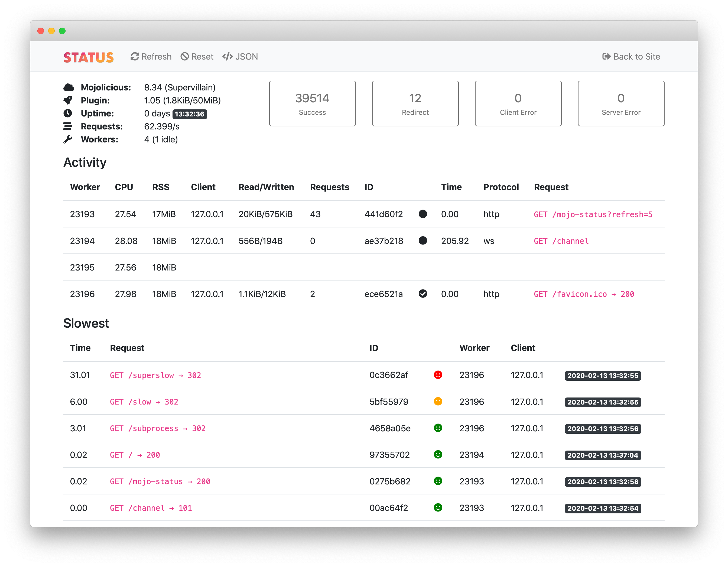
Task: Click the green macOS maximize button
Action: [62, 31]
